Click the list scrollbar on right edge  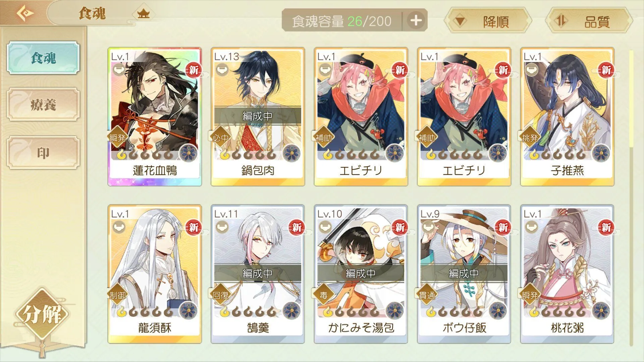point(631,198)
